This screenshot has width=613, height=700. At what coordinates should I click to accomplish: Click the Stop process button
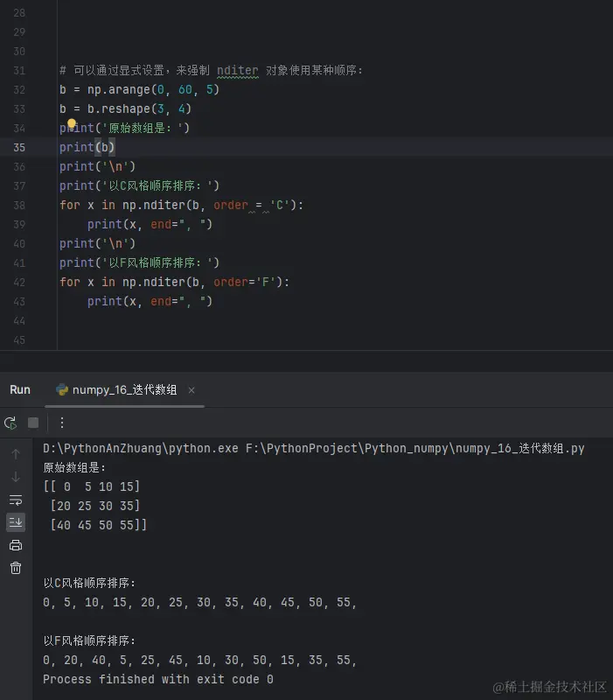pyautogui.click(x=33, y=423)
